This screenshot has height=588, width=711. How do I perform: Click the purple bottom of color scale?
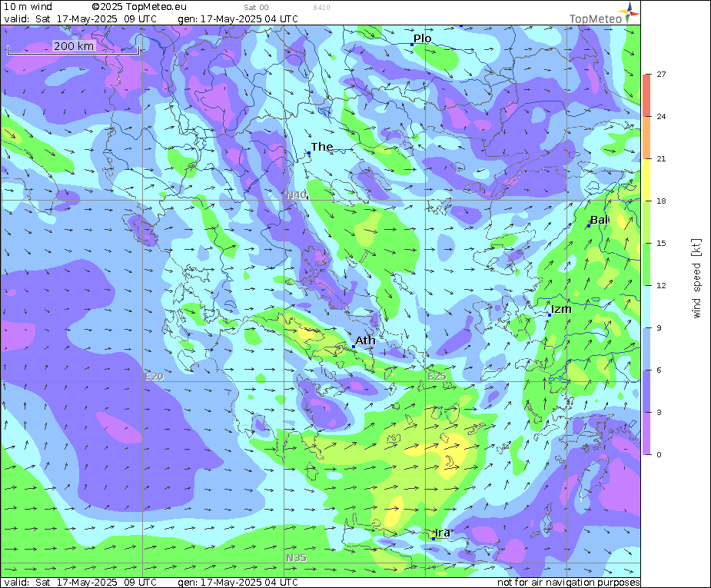(646, 435)
